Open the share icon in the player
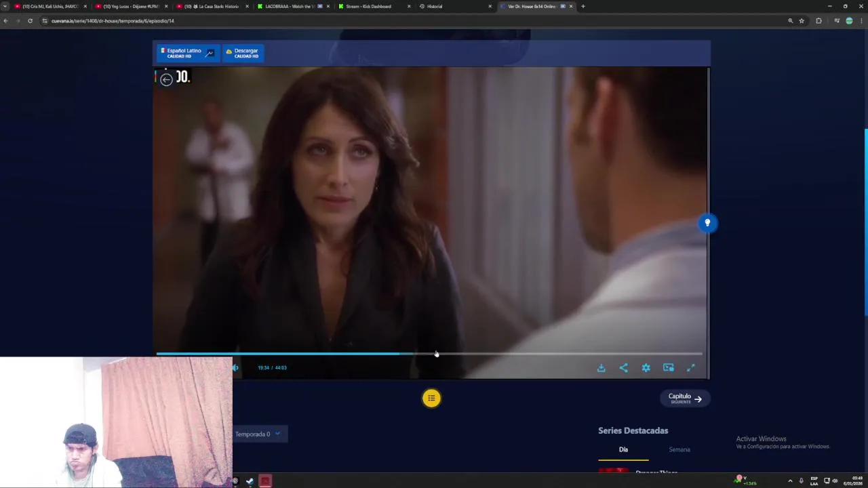The width and height of the screenshot is (868, 488). (x=623, y=367)
